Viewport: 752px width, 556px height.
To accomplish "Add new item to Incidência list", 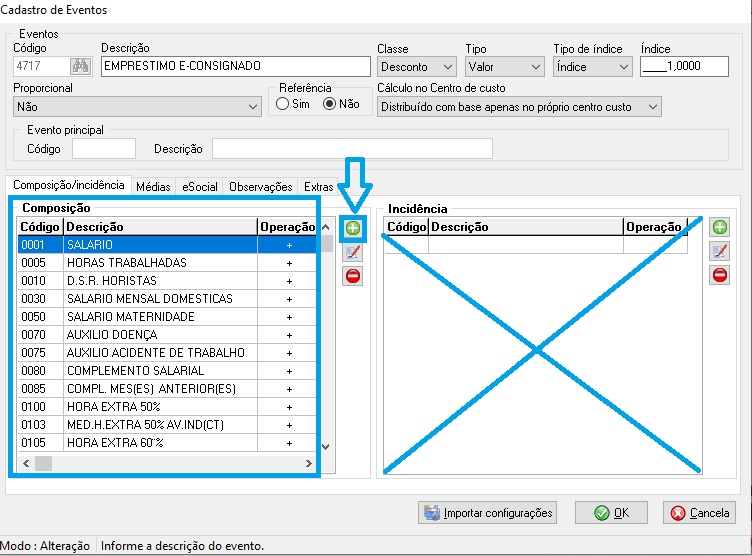I will [719, 229].
